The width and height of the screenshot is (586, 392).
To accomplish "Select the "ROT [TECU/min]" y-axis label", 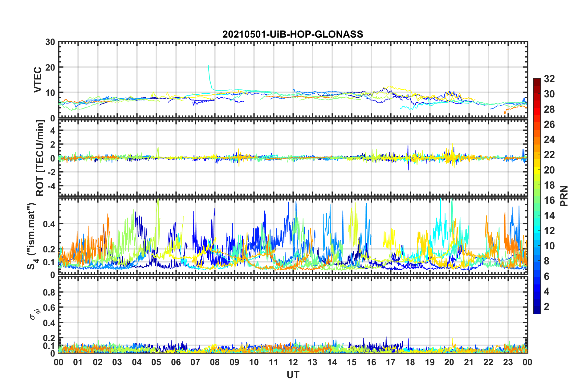I will (40, 158).
